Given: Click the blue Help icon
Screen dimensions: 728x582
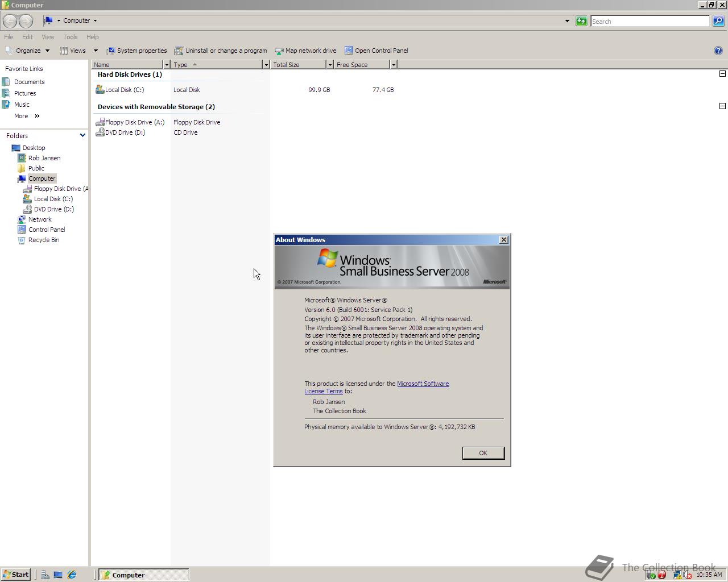Looking at the screenshot, I should 718,51.
